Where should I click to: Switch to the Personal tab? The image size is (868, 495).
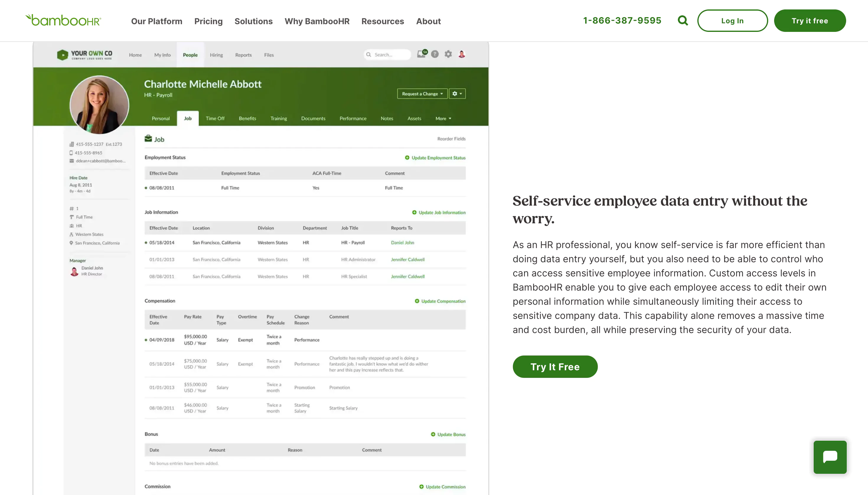coord(161,118)
